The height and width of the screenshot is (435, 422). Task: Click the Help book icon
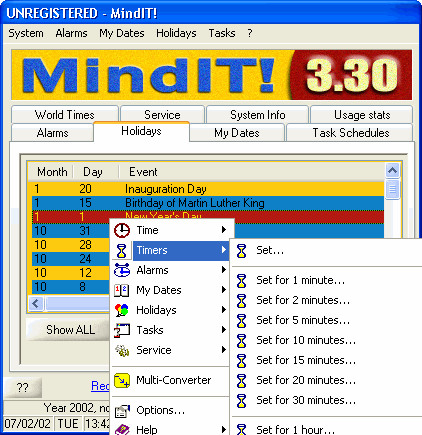coord(122,429)
